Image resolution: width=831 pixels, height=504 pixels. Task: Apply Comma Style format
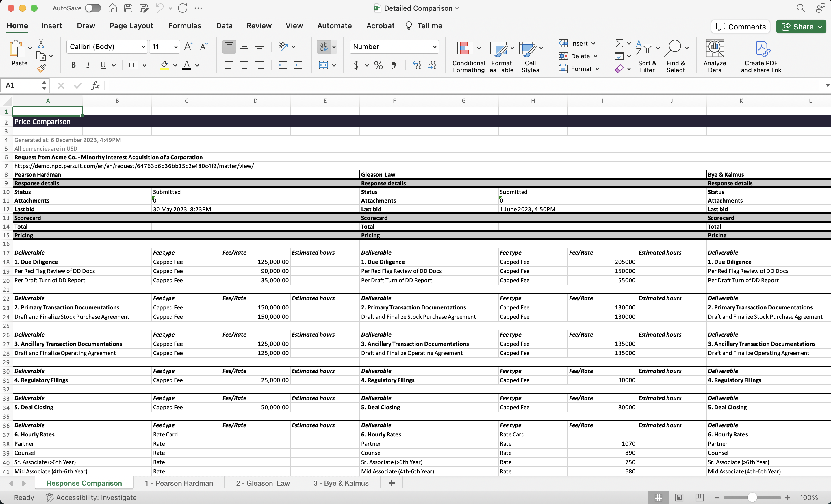tap(394, 65)
